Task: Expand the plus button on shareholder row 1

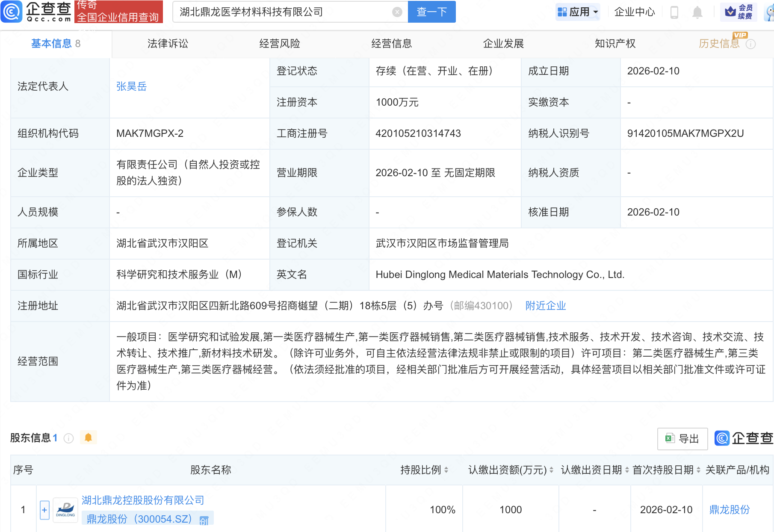Action: click(x=44, y=509)
